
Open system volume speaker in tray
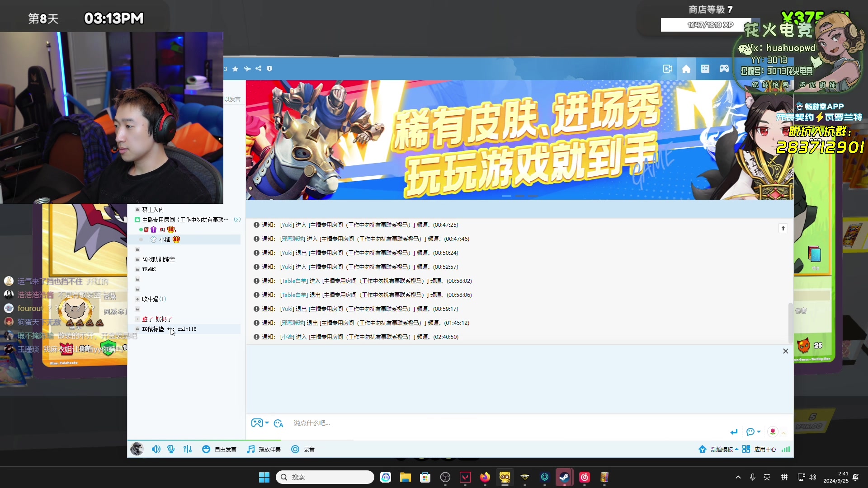point(812,477)
